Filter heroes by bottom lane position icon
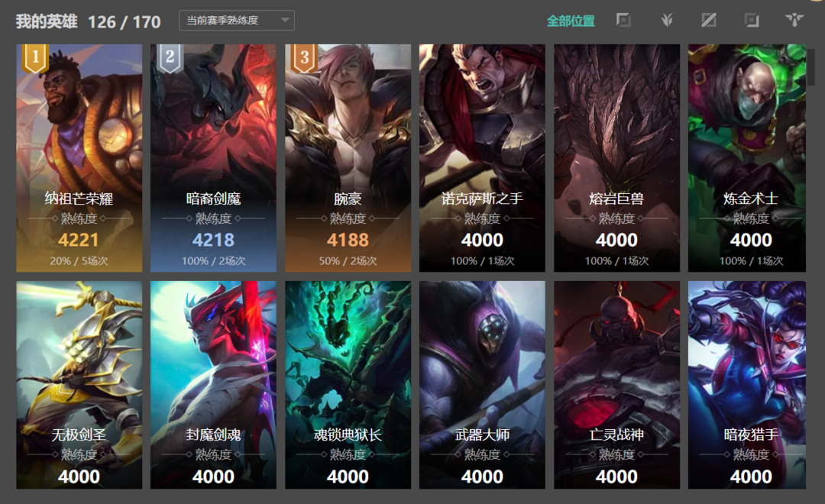Screen dimensions: 825x504 pyautogui.click(x=752, y=21)
